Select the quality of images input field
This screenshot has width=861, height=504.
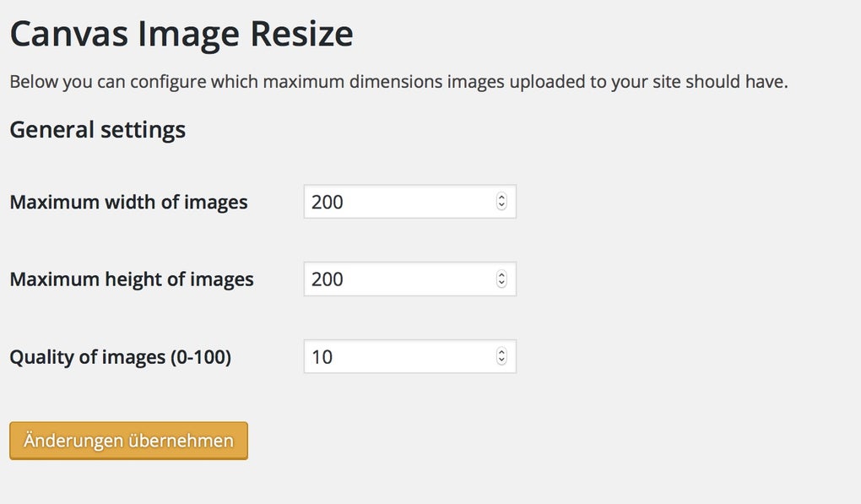point(397,356)
